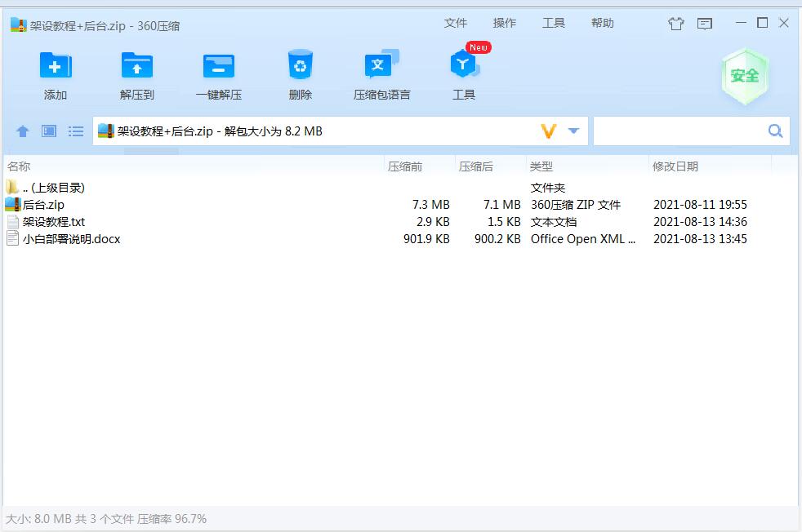
Task: Expand the address path dropdown arrow
Action: click(x=573, y=131)
